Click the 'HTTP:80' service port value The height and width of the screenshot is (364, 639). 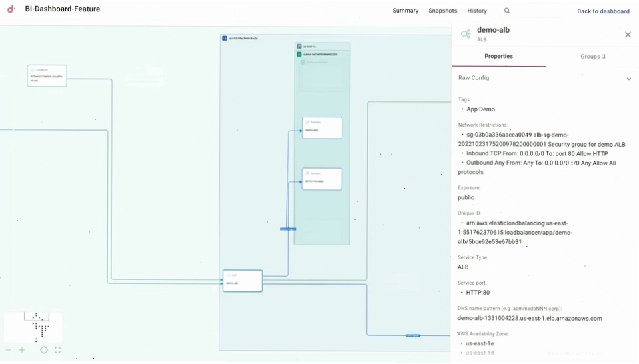[x=478, y=293]
